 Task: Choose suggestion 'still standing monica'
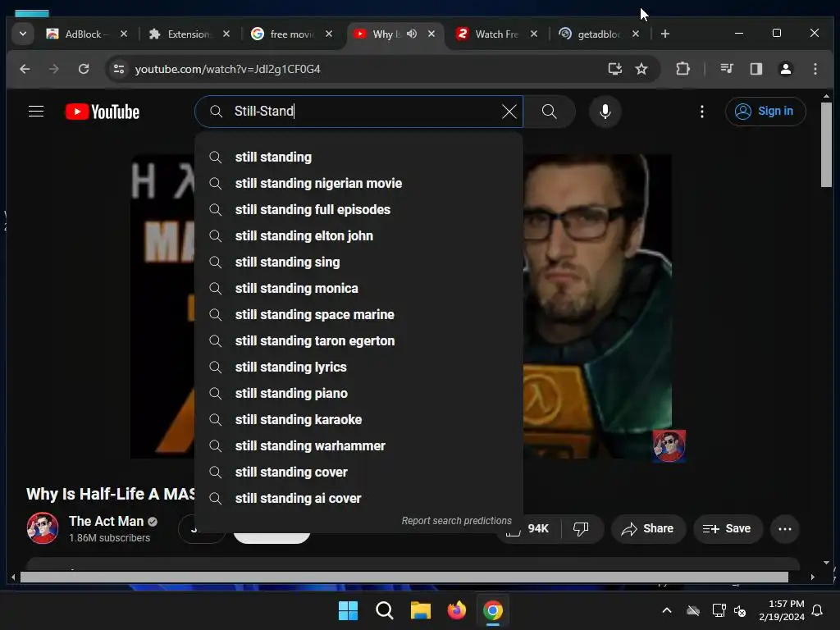tap(359, 288)
